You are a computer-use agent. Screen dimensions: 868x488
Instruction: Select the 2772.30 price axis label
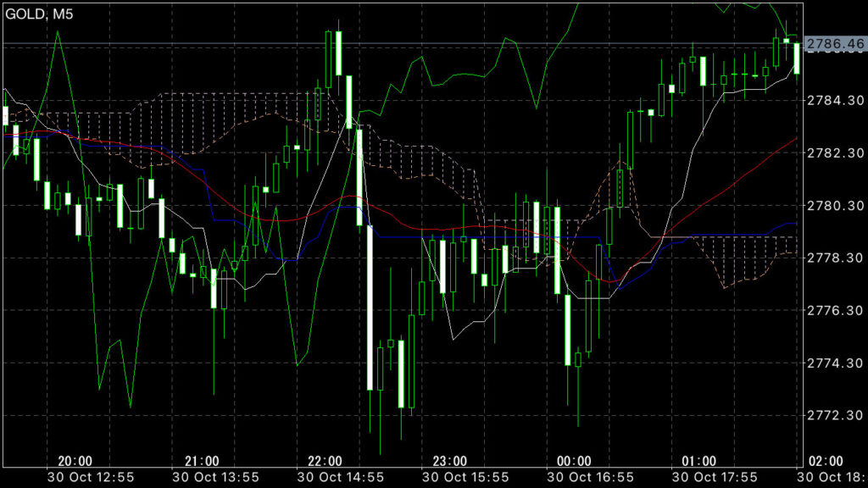click(x=834, y=416)
